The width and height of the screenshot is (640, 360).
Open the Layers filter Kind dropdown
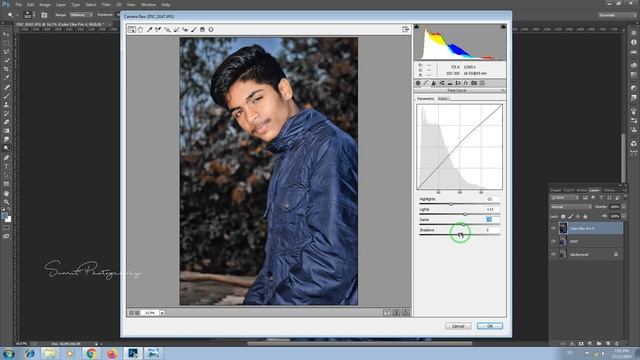pos(565,198)
